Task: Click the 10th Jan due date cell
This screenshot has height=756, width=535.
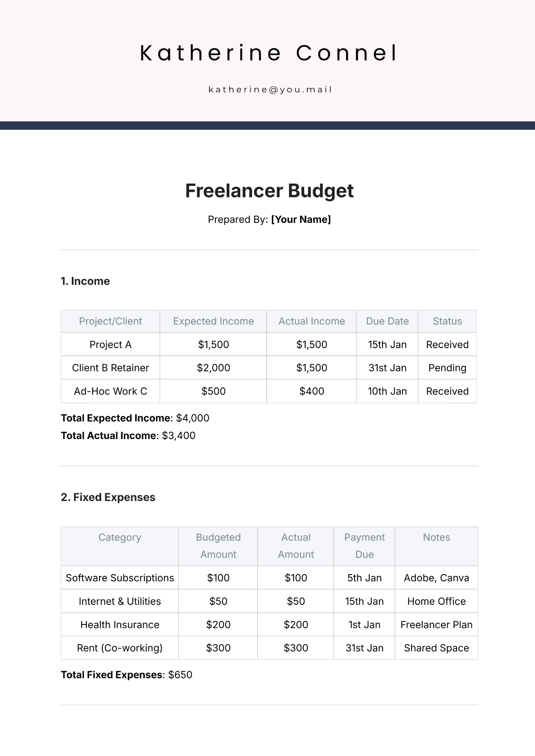Action: pyautogui.click(x=387, y=391)
